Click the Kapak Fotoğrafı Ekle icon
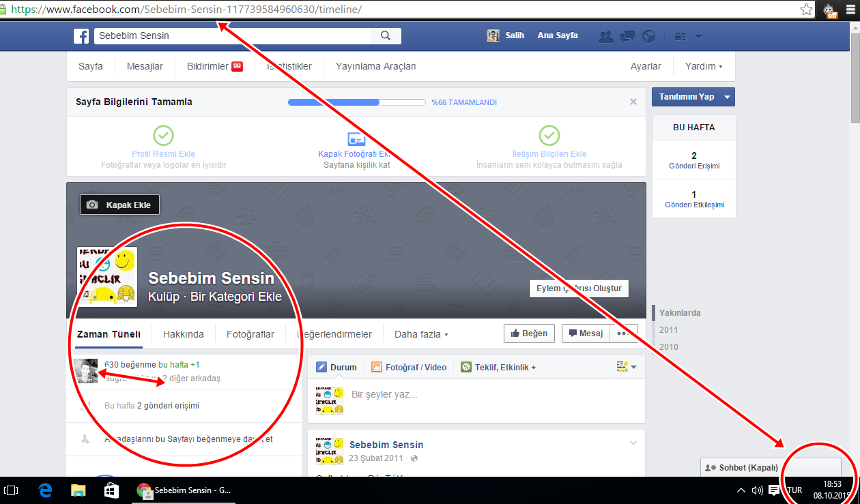This screenshot has width=860, height=504. pyautogui.click(x=356, y=139)
